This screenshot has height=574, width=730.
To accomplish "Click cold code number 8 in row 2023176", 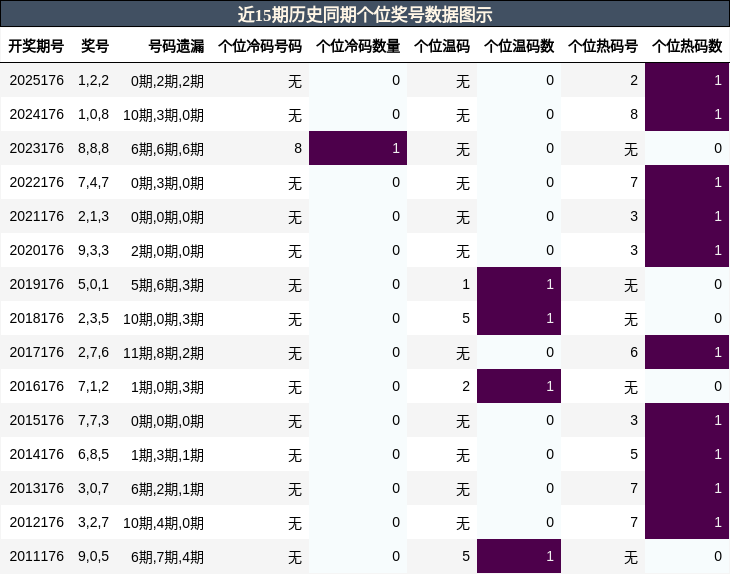I will 298,148.
